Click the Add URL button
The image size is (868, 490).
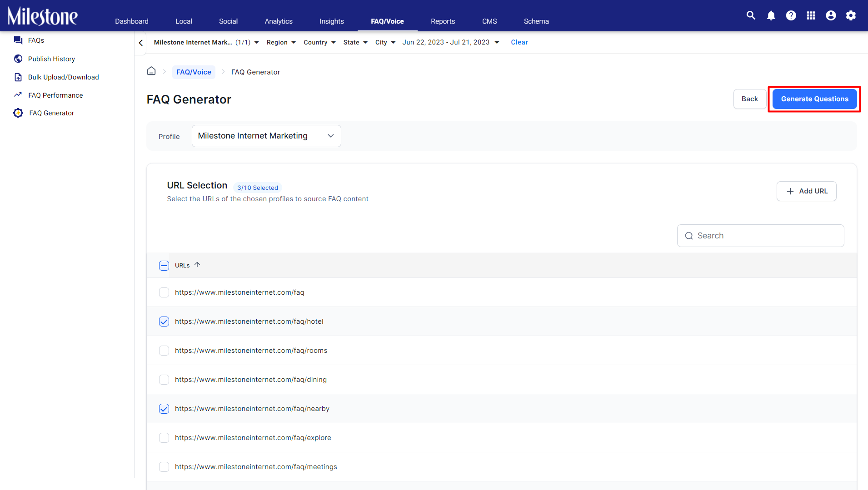pos(806,191)
